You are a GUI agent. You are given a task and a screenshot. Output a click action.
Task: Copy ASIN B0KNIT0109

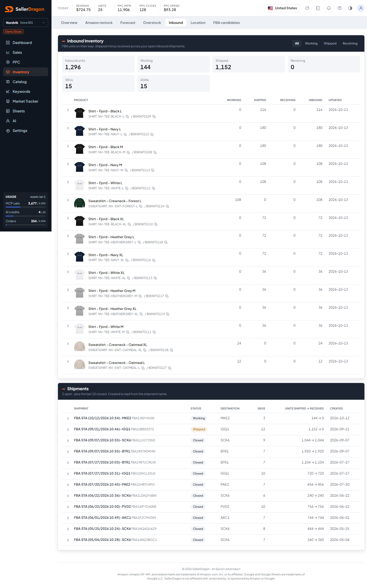(x=154, y=117)
